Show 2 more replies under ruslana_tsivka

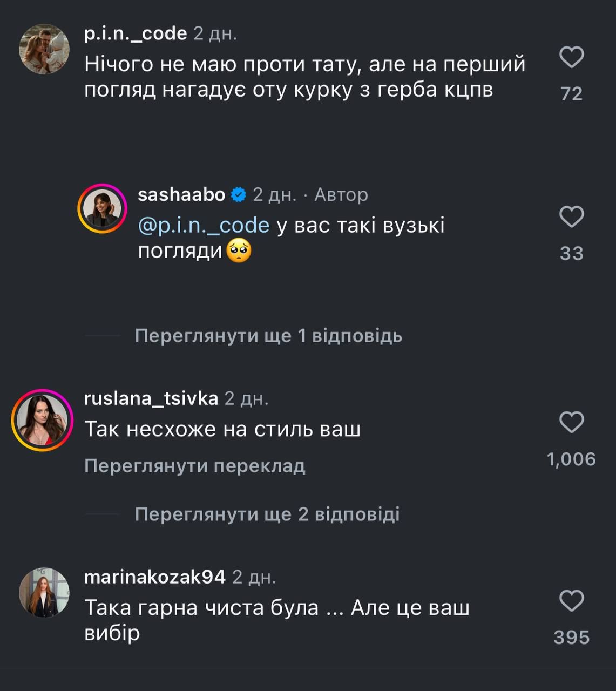tap(268, 516)
